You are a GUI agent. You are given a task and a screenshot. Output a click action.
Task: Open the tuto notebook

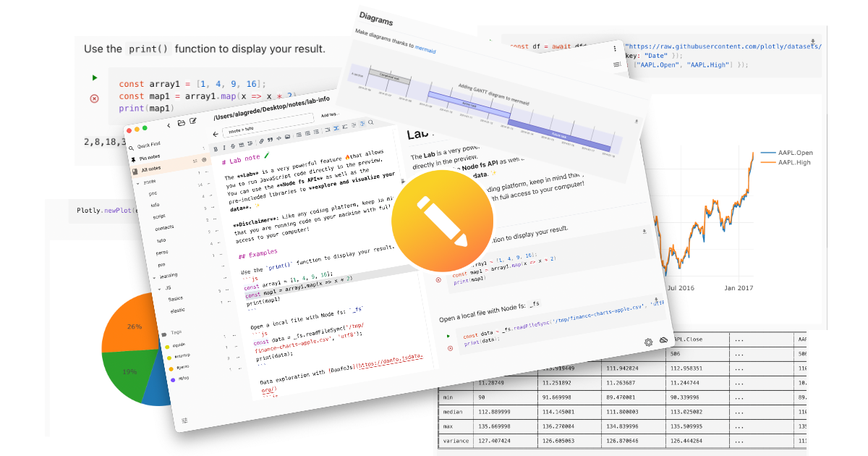coord(161,240)
